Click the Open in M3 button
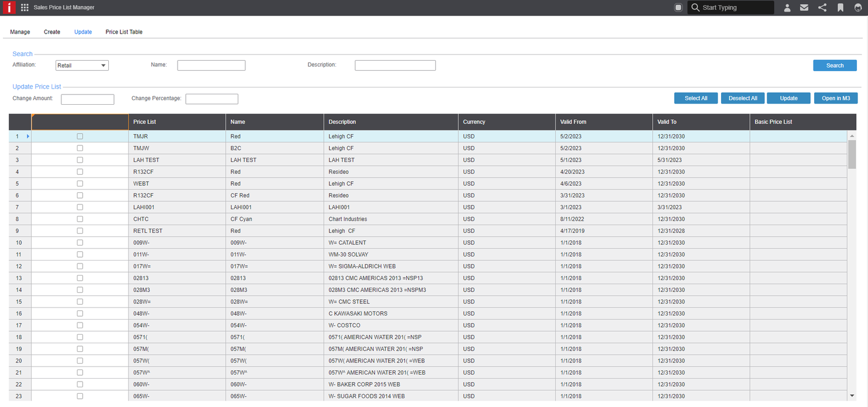Screen dimensions: 868x407 coord(836,98)
